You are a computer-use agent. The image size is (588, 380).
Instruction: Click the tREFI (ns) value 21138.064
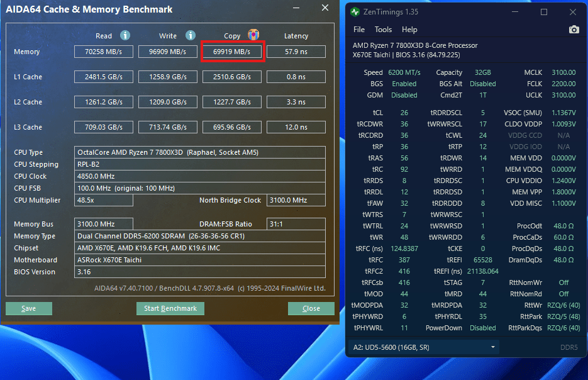pos(483,271)
